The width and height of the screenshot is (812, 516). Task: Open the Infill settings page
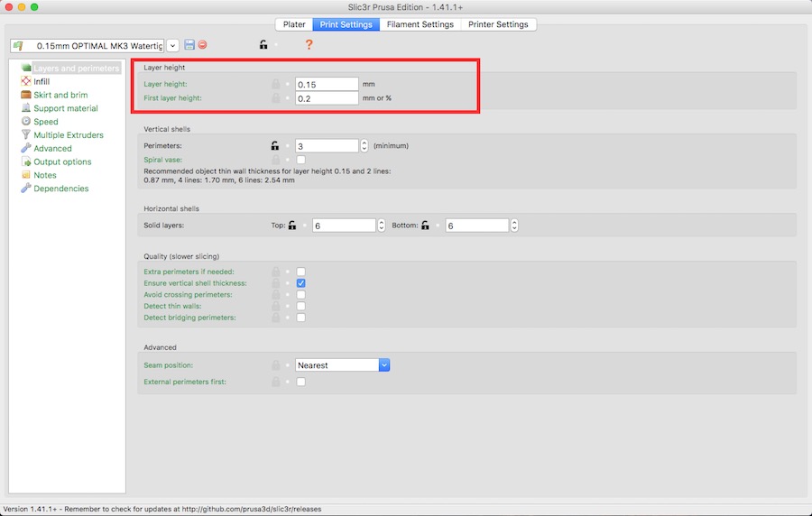point(42,82)
